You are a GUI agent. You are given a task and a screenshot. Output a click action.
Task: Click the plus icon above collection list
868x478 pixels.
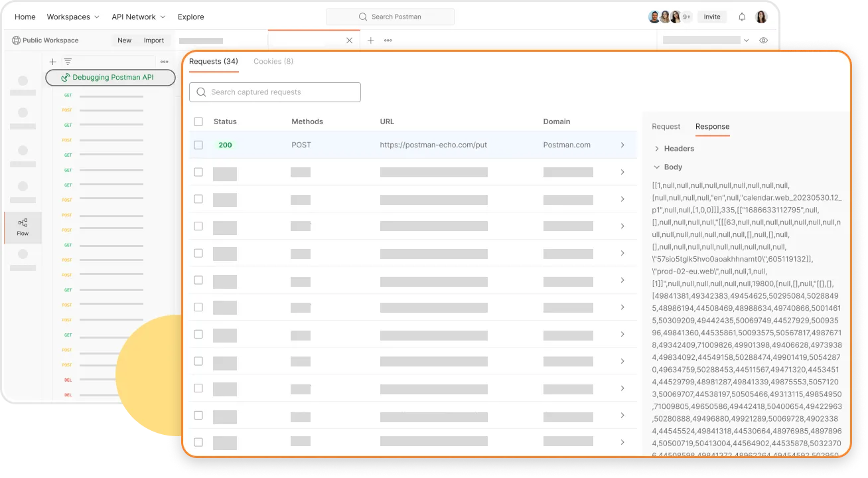tap(52, 62)
